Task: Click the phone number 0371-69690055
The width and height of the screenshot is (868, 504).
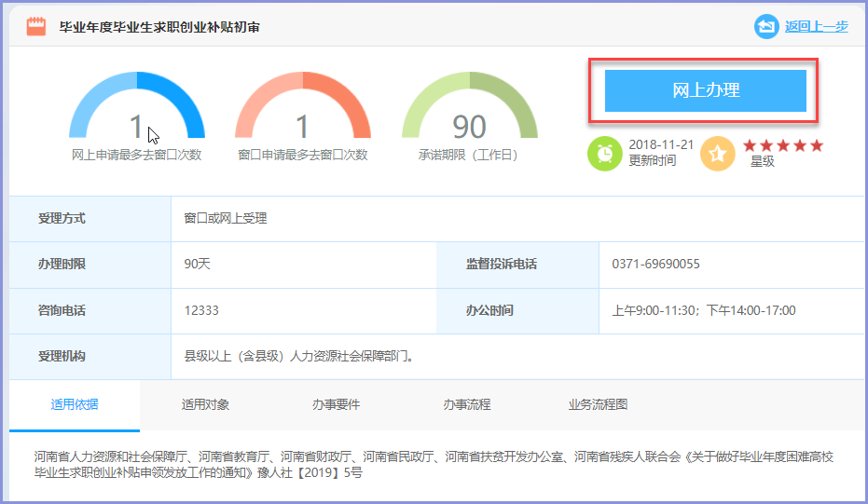Action: 655,264
